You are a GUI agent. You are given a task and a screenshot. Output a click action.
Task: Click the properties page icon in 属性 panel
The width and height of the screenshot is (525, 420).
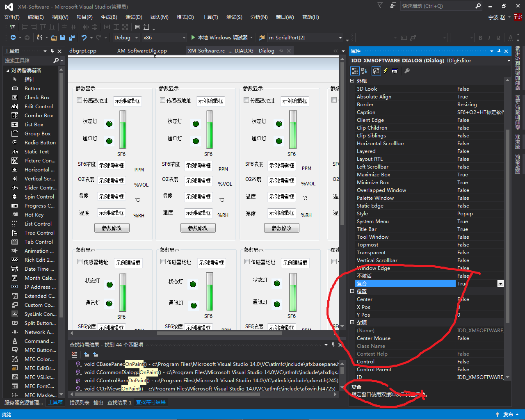tap(376, 71)
